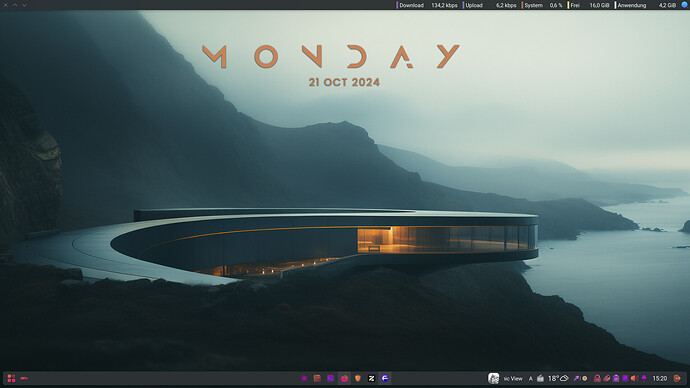
Task: Open the blue round arrow app icon
Action: tap(385, 378)
